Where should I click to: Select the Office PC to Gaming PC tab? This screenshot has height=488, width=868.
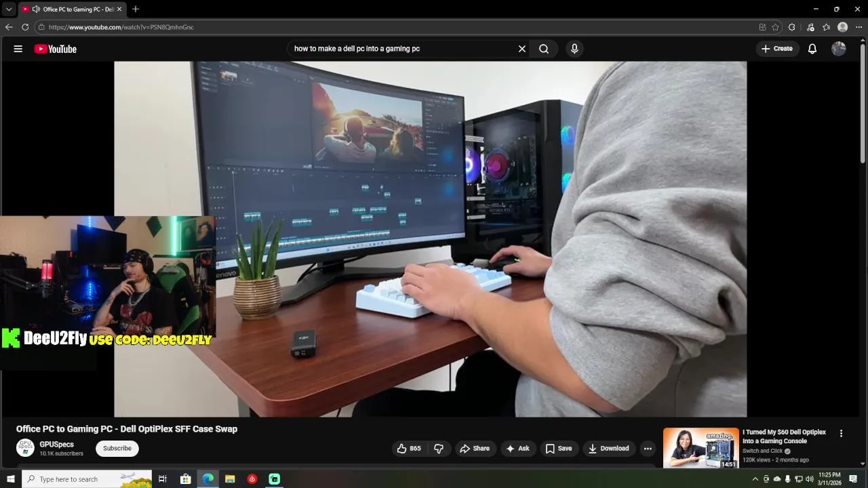click(72, 9)
